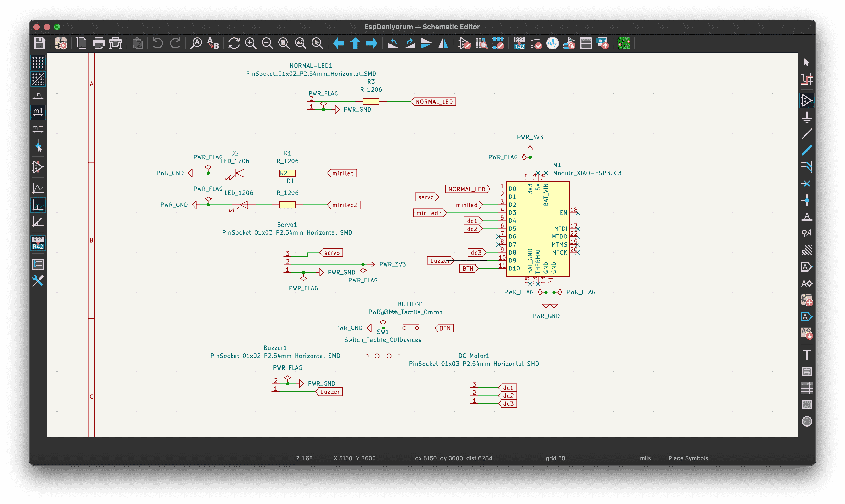Toggle automatic symbol annotation on left toolbar
Screen dimensions: 845x504
[x=38, y=243]
